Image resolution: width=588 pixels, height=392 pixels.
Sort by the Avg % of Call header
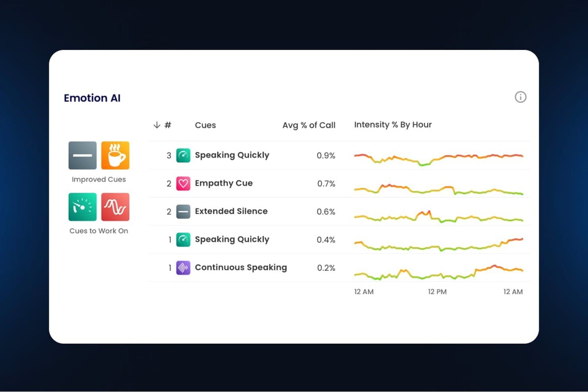(x=309, y=125)
